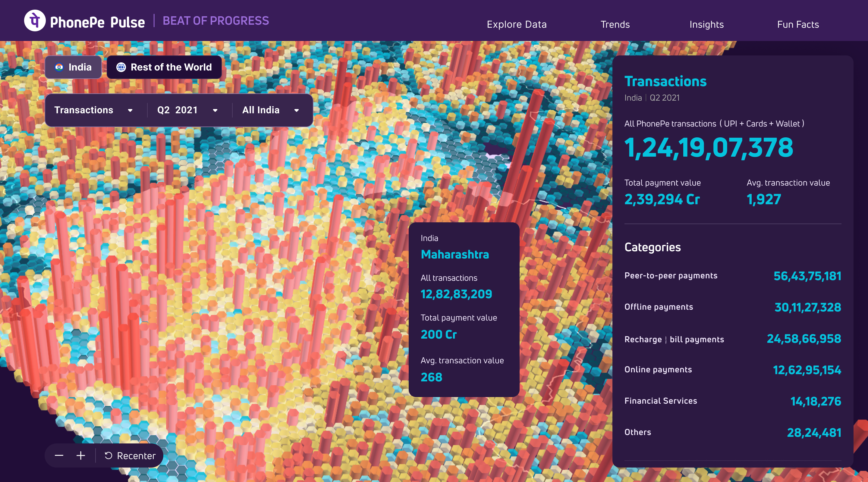Viewport: 868px width, 482px height.
Task: Open the Explore Data menu
Action: [516, 24]
